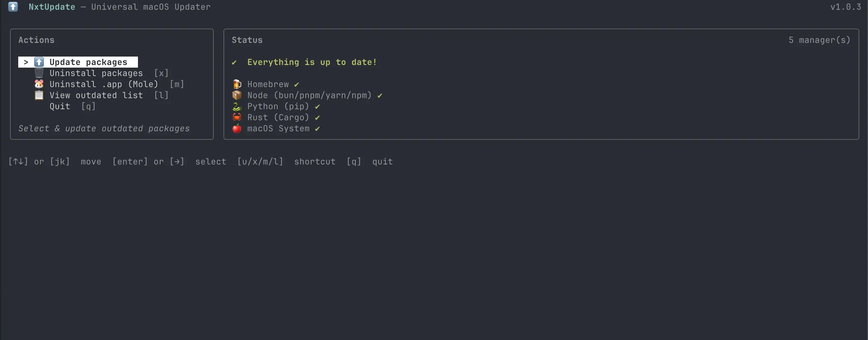Click the [q] quit shortcut hint
Screen dimensions: 868x340
point(354,162)
